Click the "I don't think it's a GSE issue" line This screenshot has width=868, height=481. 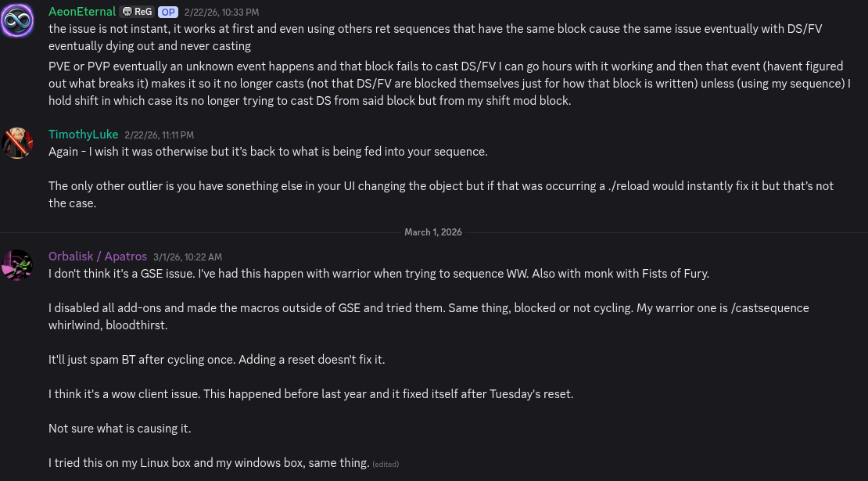point(378,274)
